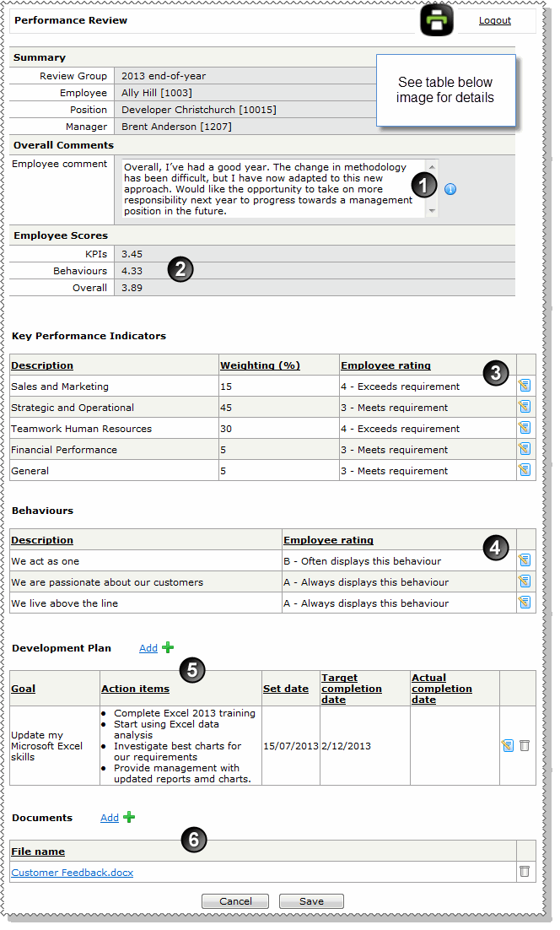Click inside the Employee comment text box
The height and width of the screenshot is (930, 560).
[x=270, y=188]
